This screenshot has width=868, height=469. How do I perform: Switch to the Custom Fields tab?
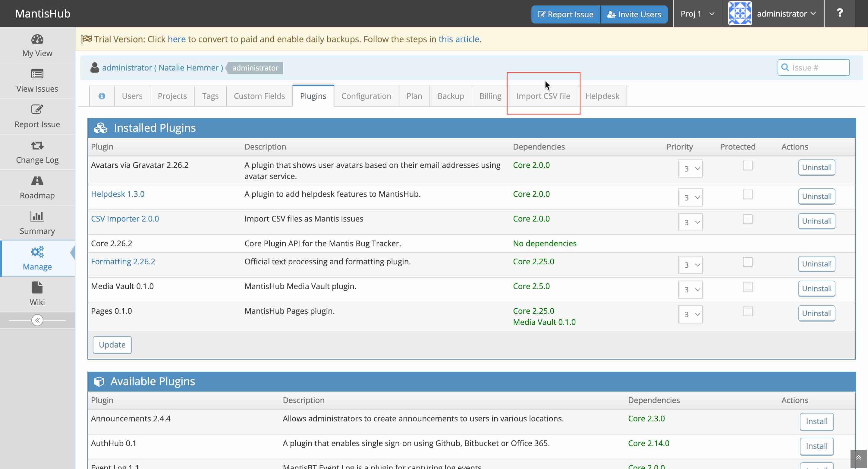tap(259, 96)
